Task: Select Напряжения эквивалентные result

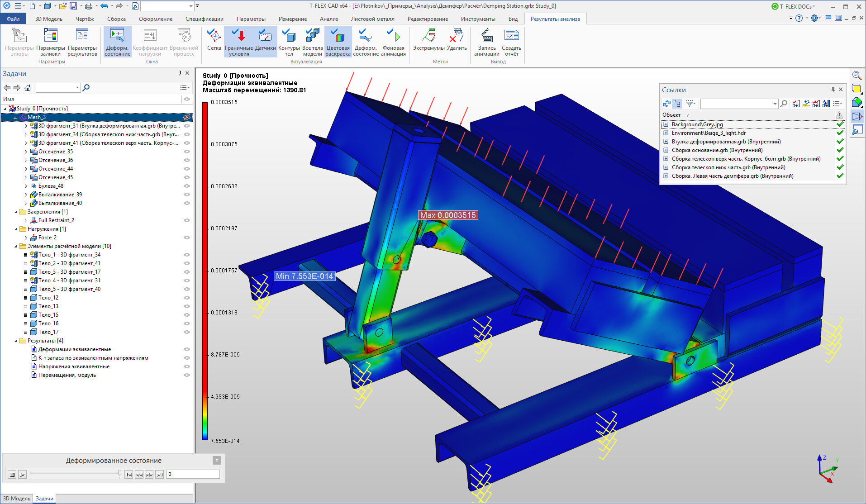Action: click(x=74, y=366)
